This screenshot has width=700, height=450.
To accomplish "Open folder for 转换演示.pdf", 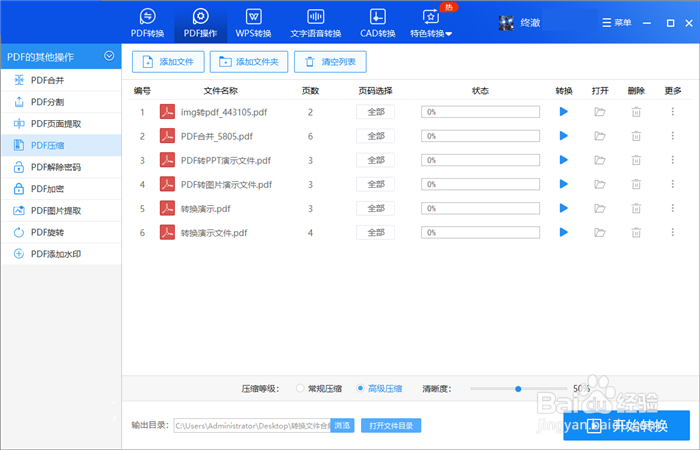I will click(x=600, y=208).
